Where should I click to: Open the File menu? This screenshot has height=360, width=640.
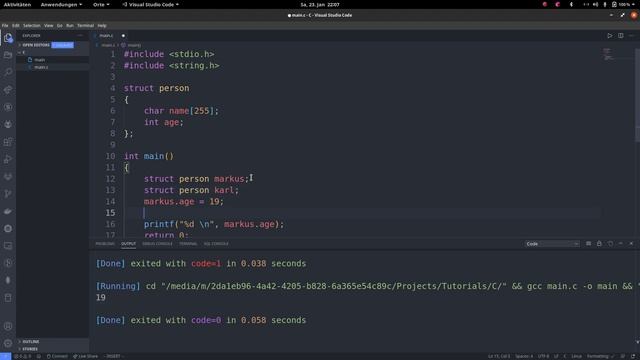pos(5,25)
